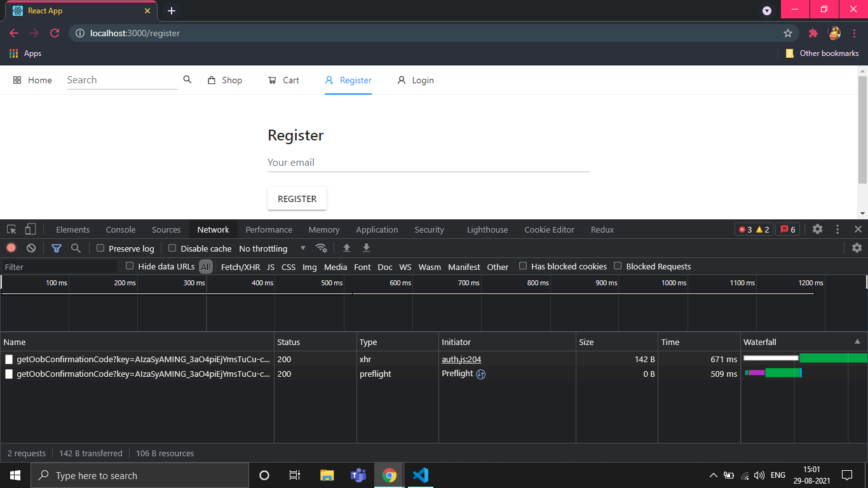
Task: Clear all network requests
Action: tap(31, 248)
